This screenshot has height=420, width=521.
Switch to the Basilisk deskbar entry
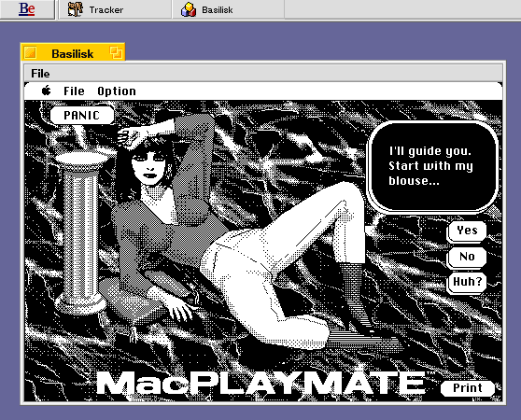pos(228,9)
